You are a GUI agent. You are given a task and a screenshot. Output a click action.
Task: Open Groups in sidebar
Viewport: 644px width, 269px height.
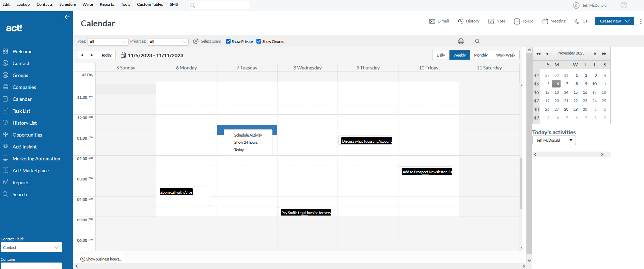[20, 75]
